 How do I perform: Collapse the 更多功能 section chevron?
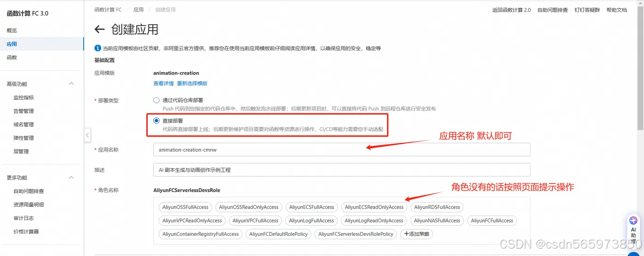click(x=71, y=177)
